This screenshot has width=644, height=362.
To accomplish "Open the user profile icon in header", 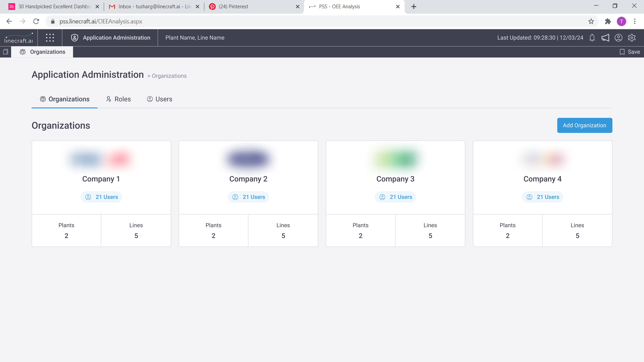I will click(618, 38).
